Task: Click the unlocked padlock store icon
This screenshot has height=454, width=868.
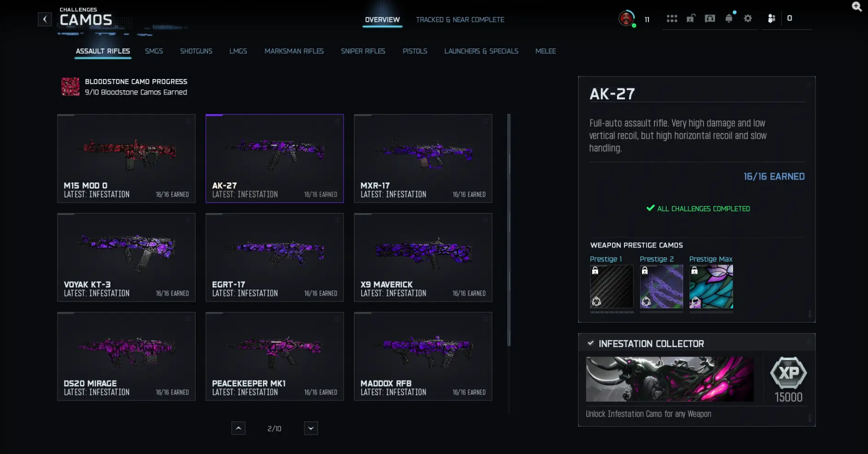Action: coord(690,18)
